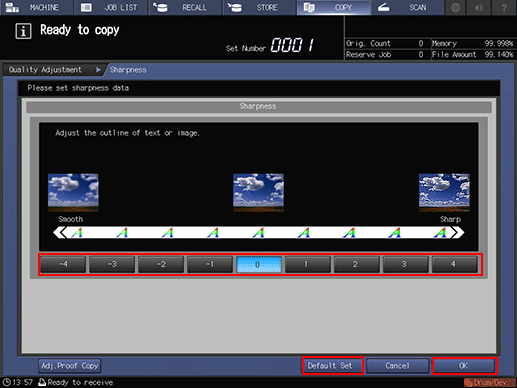This screenshot has width=517, height=388.
Task: Go to the STORE tab
Action: tap(259, 7)
